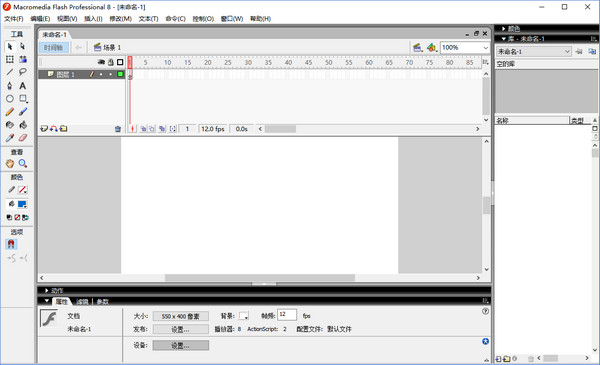Select the Rectangle tool
This screenshot has width=600, height=365.
(x=23, y=99)
